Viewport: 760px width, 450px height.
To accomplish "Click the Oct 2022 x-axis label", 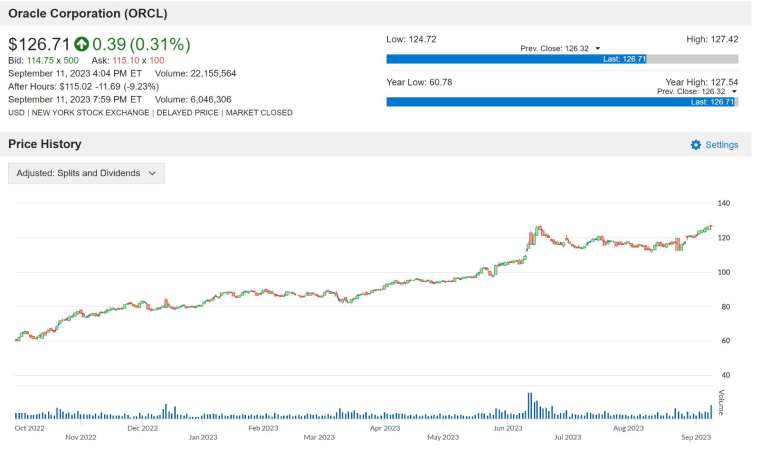I will (30, 428).
